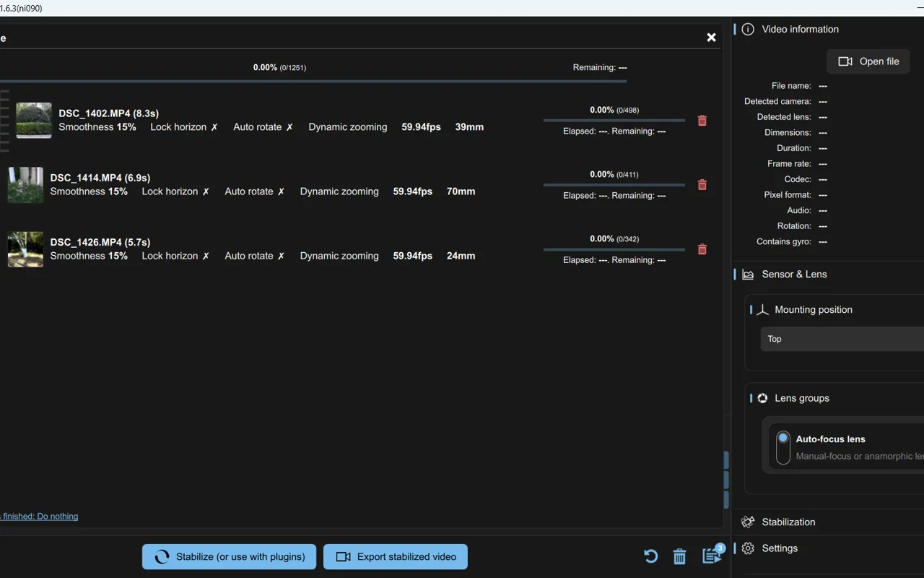This screenshot has width=924, height=578.
Task: Click the 'Detected camera:' label
Action: [x=777, y=102]
